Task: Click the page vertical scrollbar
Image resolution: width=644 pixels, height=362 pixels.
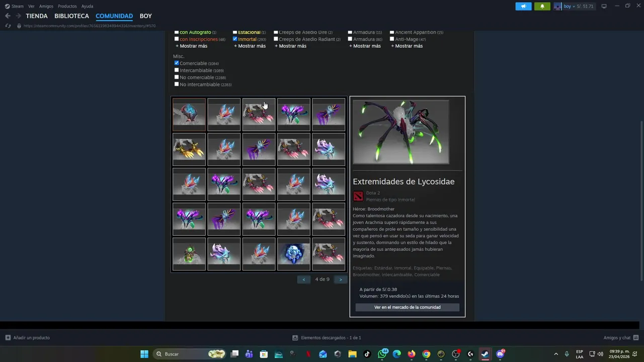Action: click(x=641, y=201)
